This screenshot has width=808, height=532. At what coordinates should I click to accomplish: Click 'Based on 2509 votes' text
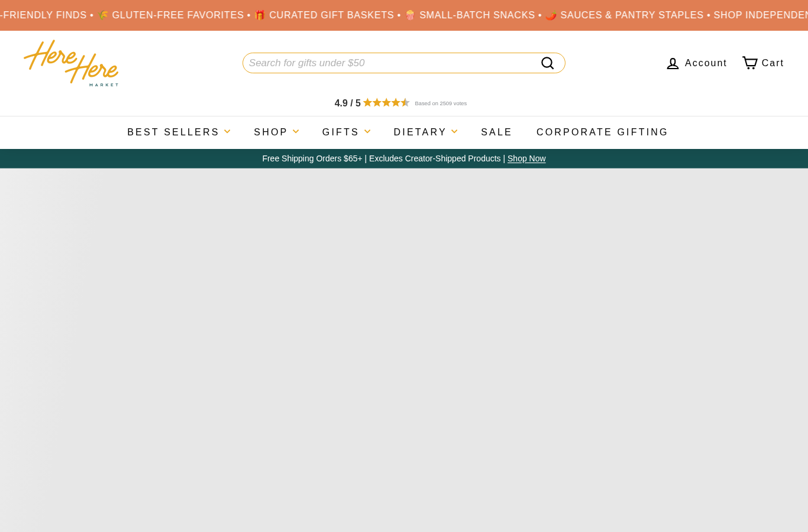(x=441, y=103)
